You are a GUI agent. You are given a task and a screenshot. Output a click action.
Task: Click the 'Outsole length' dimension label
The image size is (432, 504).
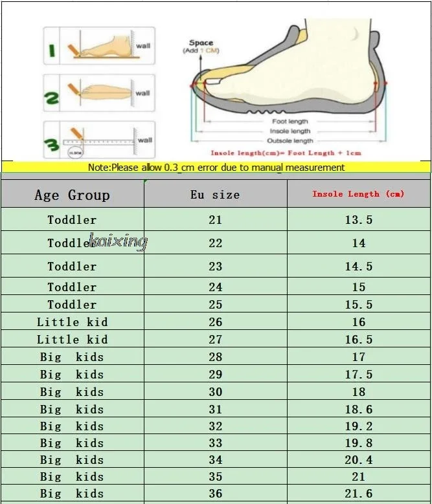pyautogui.click(x=290, y=141)
